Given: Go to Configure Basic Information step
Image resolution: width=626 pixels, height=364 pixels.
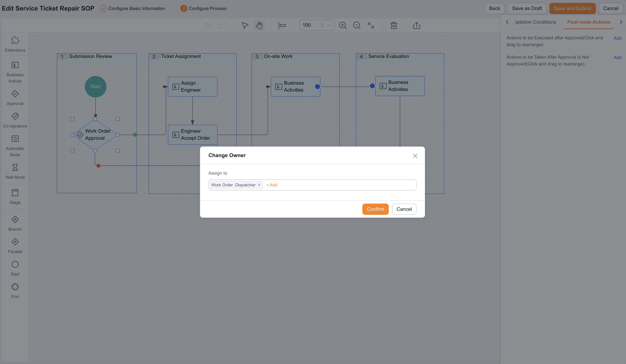Looking at the screenshot, I should click(132, 8).
